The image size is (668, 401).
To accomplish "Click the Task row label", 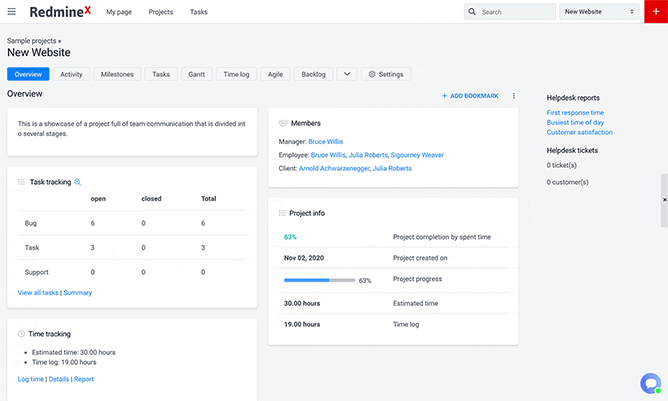I will 32,248.
